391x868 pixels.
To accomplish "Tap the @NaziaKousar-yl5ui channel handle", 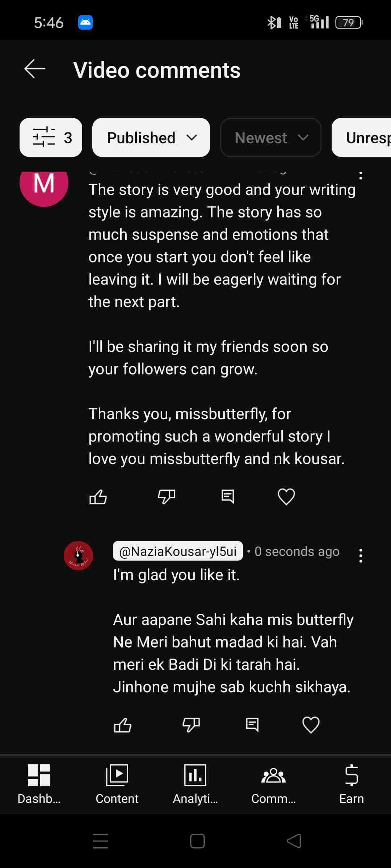I will point(178,551).
